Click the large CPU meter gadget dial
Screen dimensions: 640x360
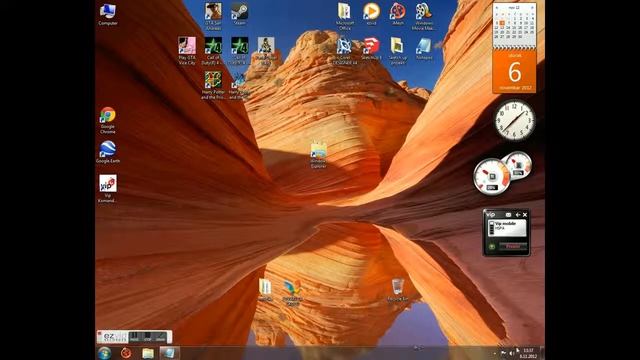pos(491,177)
